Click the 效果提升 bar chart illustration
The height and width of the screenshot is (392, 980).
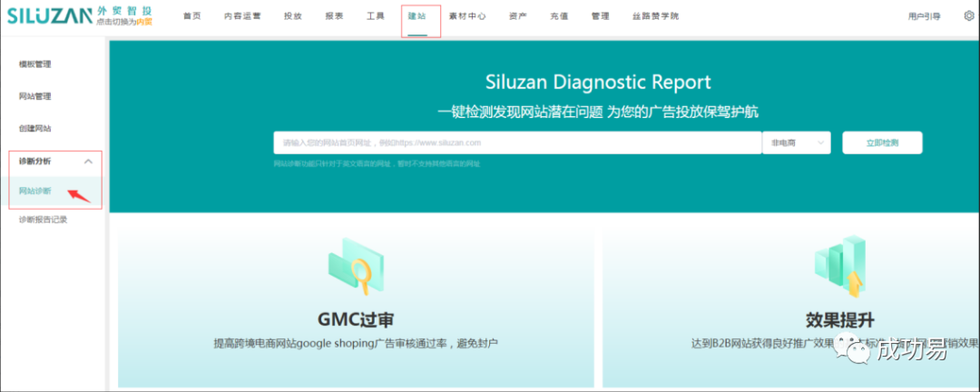click(839, 267)
